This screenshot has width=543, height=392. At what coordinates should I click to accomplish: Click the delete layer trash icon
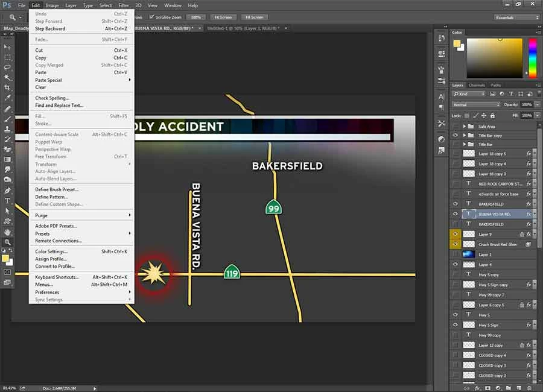529,388
